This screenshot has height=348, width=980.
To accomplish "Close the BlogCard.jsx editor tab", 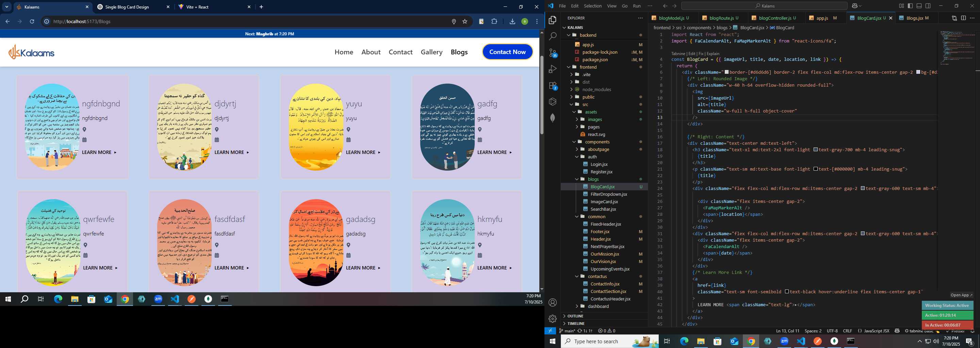I will click(x=891, y=18).
